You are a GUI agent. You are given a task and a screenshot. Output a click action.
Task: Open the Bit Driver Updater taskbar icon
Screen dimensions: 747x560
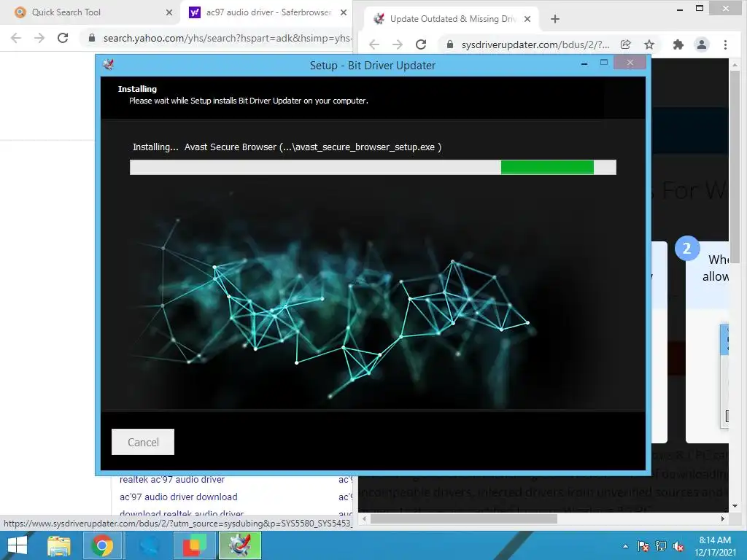[x=240, y=545]
